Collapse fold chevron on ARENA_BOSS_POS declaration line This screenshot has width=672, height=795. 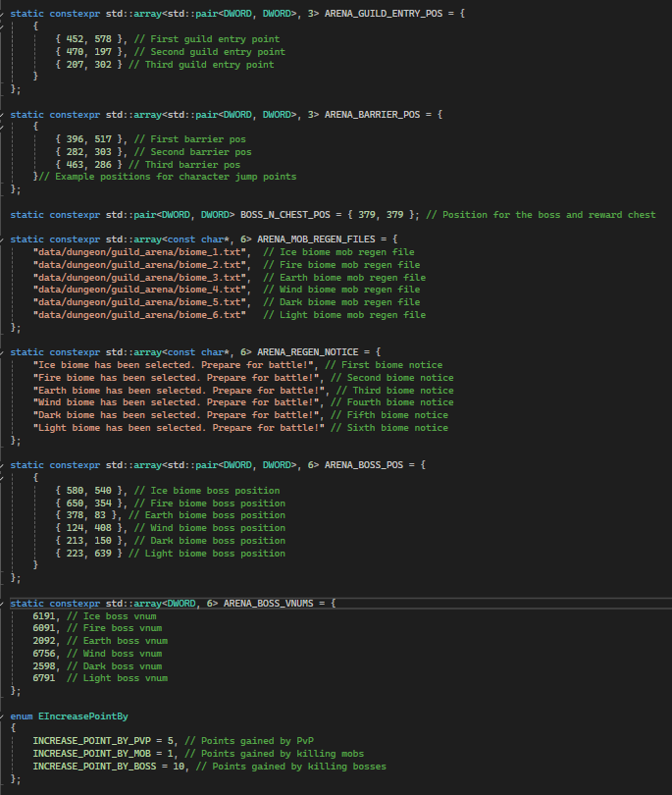(x=2, y=465)
